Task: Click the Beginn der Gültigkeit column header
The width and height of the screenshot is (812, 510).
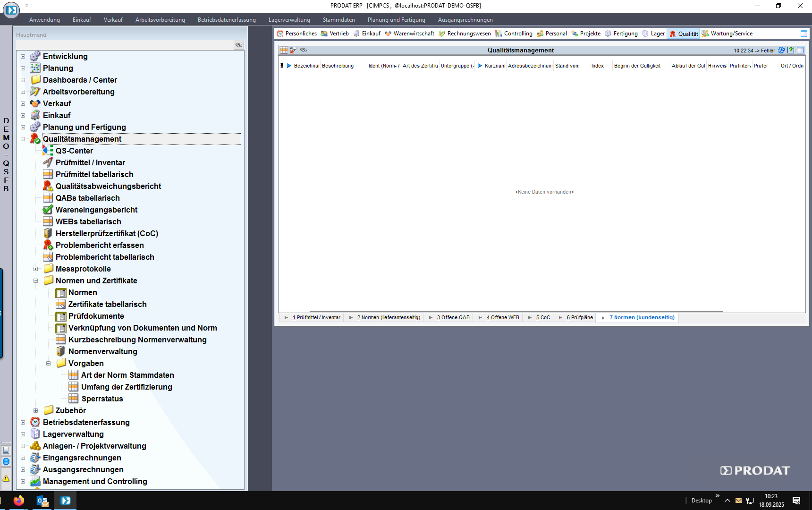Action: tap(637, 66)
